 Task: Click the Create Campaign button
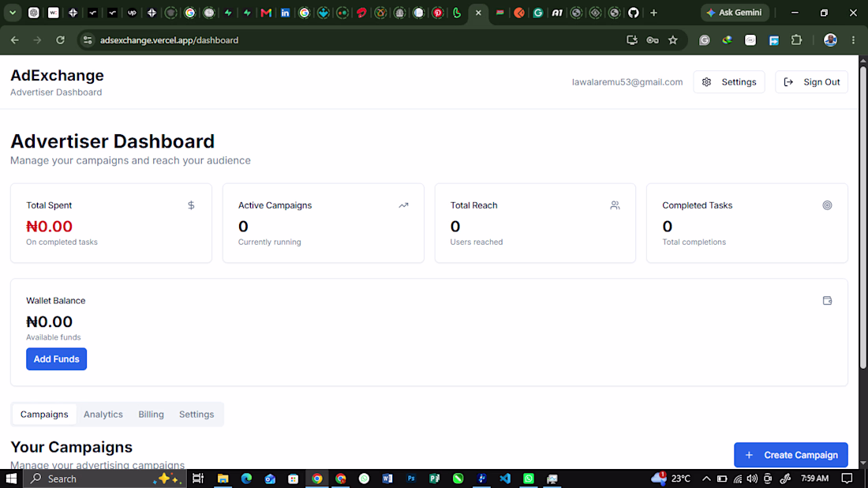point(791,455)
